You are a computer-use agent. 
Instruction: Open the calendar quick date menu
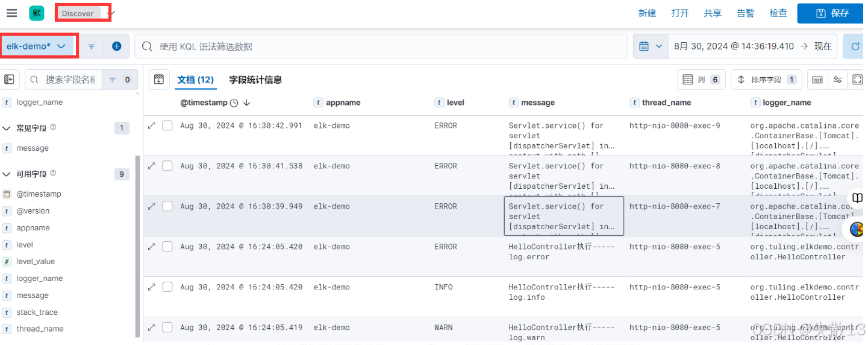(651, 46)
